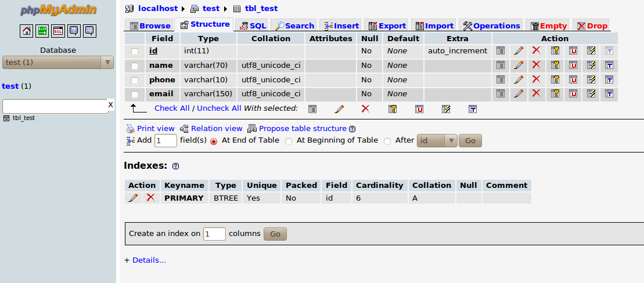Select the At Beginning of Table option
The height and width of the screenshot is (283, 644).
coord(289,141)
